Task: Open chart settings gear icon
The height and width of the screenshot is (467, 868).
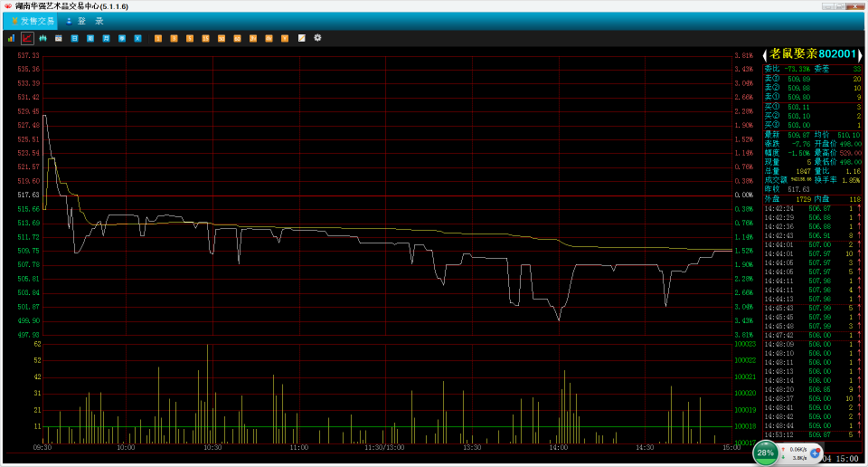Action: [317, 38]
